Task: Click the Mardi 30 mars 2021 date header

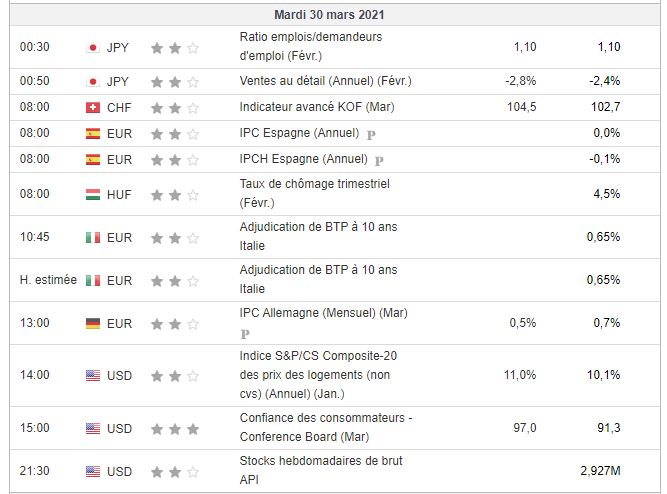Action: point(330,16)
